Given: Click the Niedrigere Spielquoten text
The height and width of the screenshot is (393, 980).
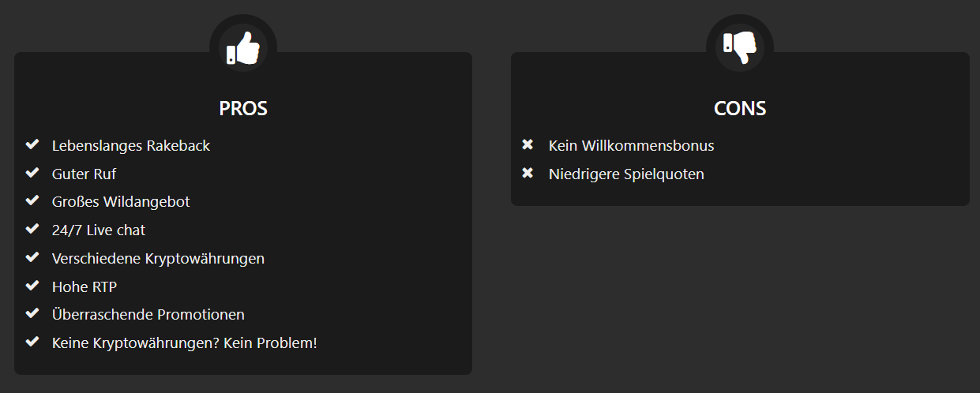Looking at the screenshot, I should pyautogui.click(x=626, y=174).
